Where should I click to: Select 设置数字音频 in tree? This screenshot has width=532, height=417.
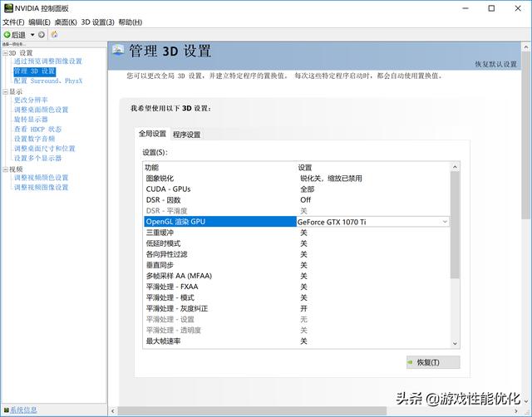[34, 139]
